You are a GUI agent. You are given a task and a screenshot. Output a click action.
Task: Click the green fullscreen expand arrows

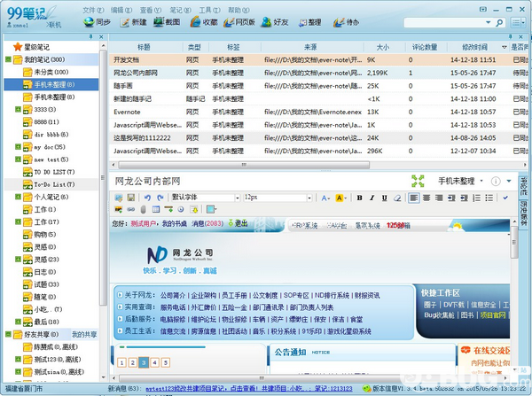(x=418, y=181)
